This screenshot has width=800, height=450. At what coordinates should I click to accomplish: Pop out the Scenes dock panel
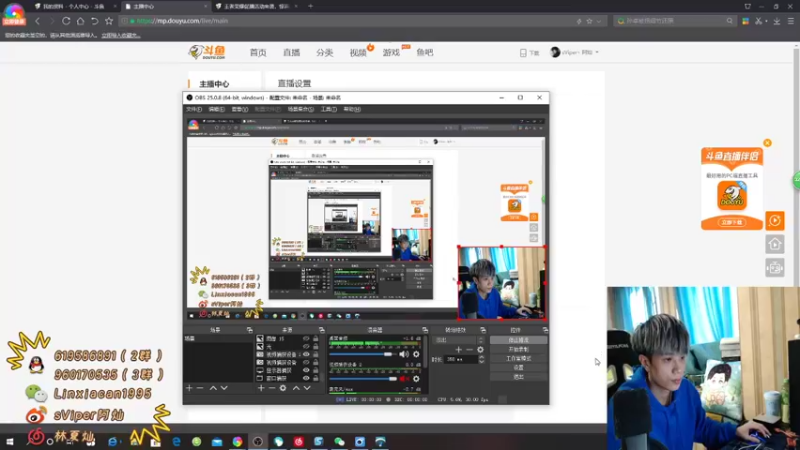[249, 330]
